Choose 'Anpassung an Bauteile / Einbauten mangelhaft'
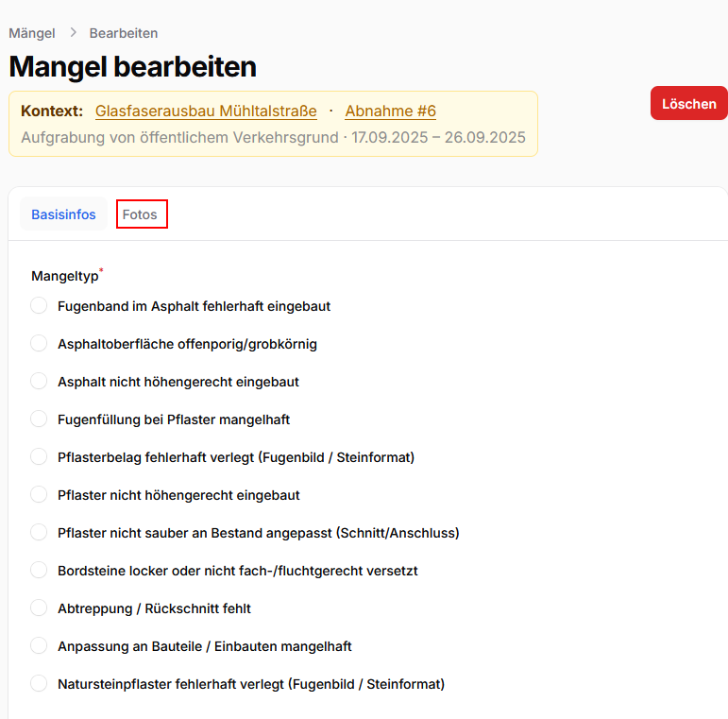 point(39,646)
